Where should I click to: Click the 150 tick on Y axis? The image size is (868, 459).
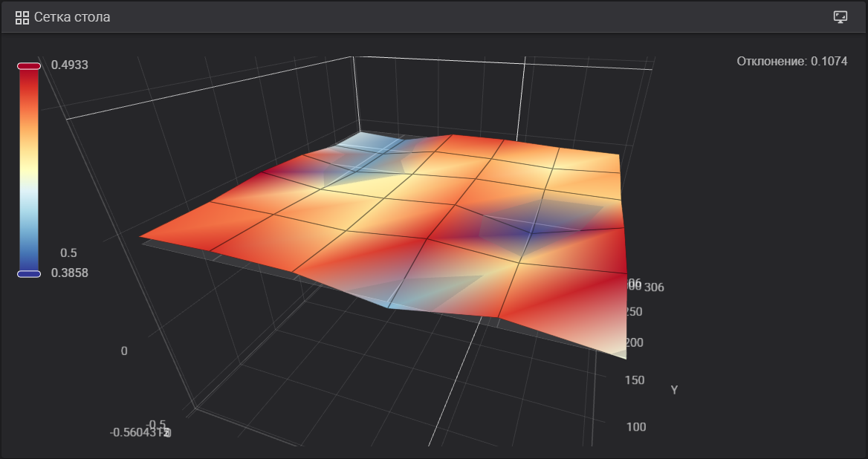coord(635,380)
